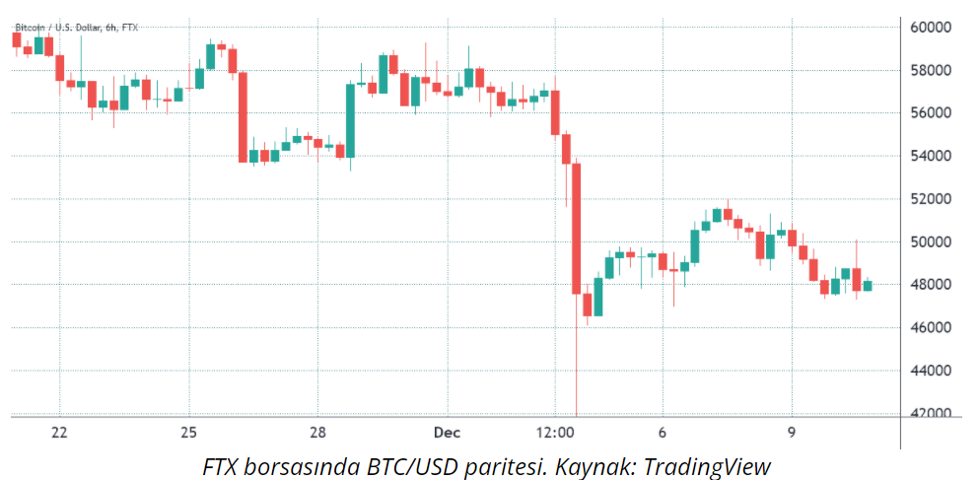Click the 9 date marker on time axis
This screenshot has width=980, height=480.
tap(792, 433)
